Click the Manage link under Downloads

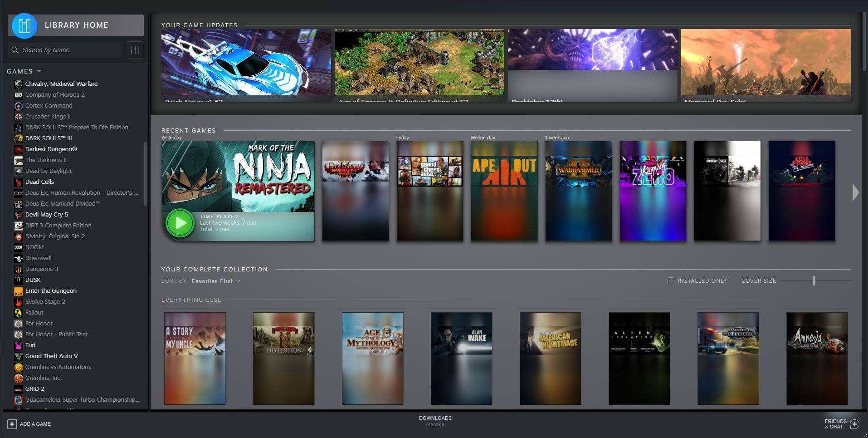435,425
